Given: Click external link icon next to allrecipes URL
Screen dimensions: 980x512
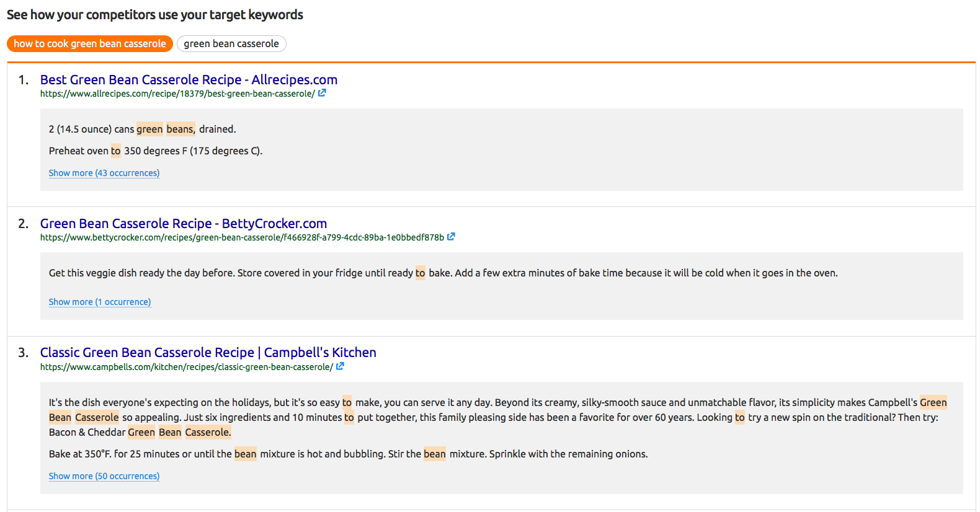Looking at the screenshot, I should 322,93.
